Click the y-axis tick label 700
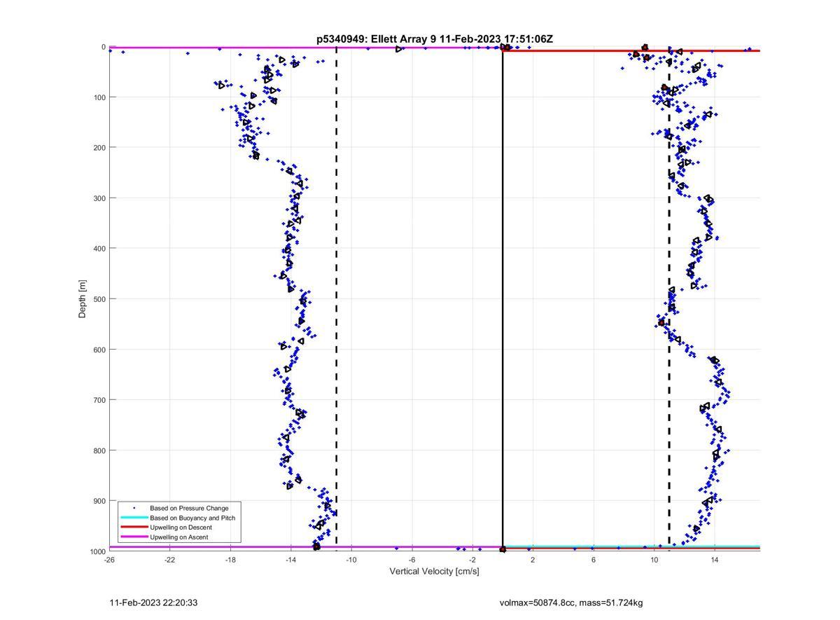This screenshot has width=840, height=620. (x=99, y=400)
